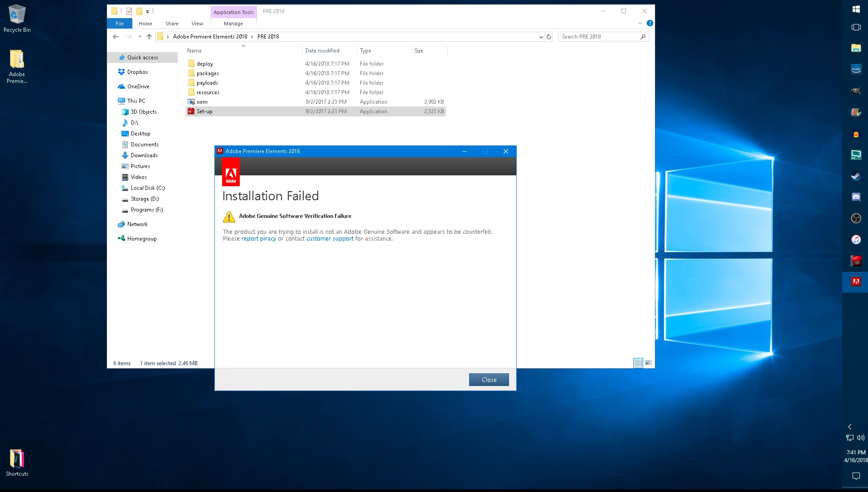Select Homegroup in the navigation pane
Image resolution: width=868 pixels, height=492 pixels.
(142, 239)
